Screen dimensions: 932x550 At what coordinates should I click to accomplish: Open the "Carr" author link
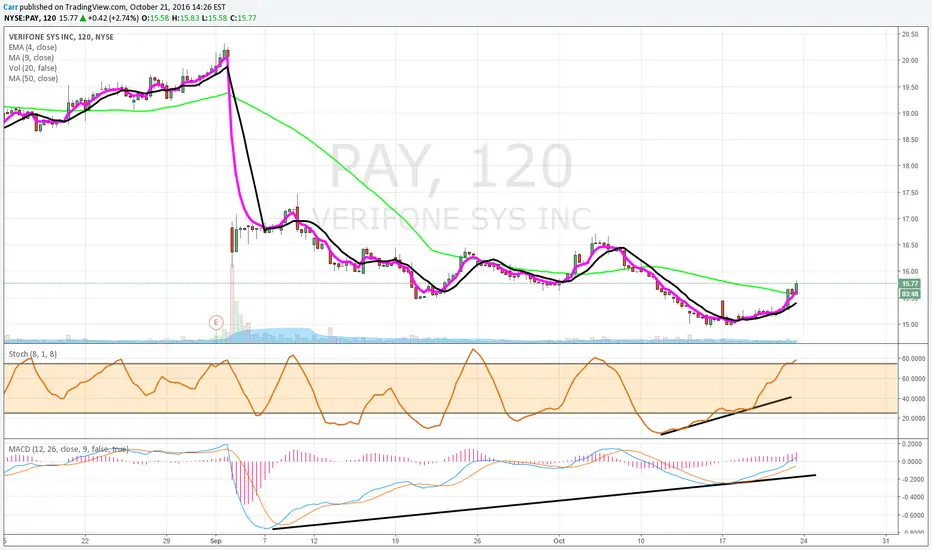click(10, 7)
